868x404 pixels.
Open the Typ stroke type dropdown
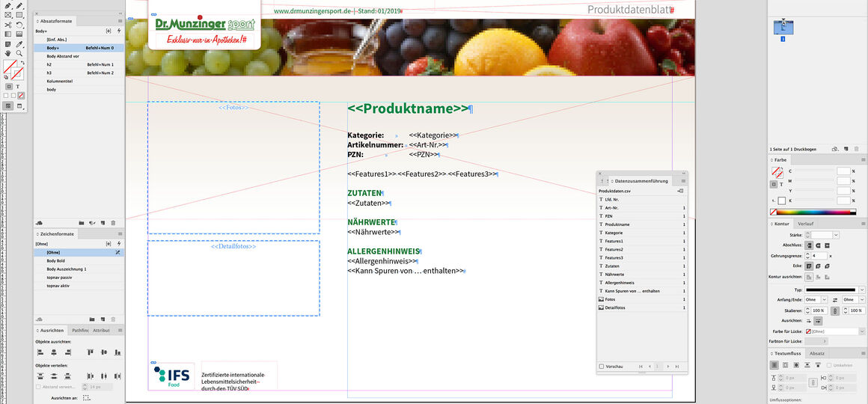[861, 289]
